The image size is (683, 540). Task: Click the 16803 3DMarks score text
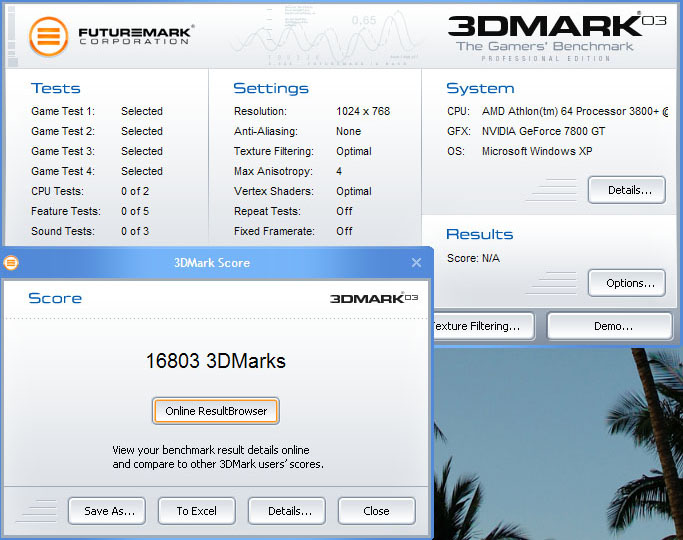click(216, 361)
